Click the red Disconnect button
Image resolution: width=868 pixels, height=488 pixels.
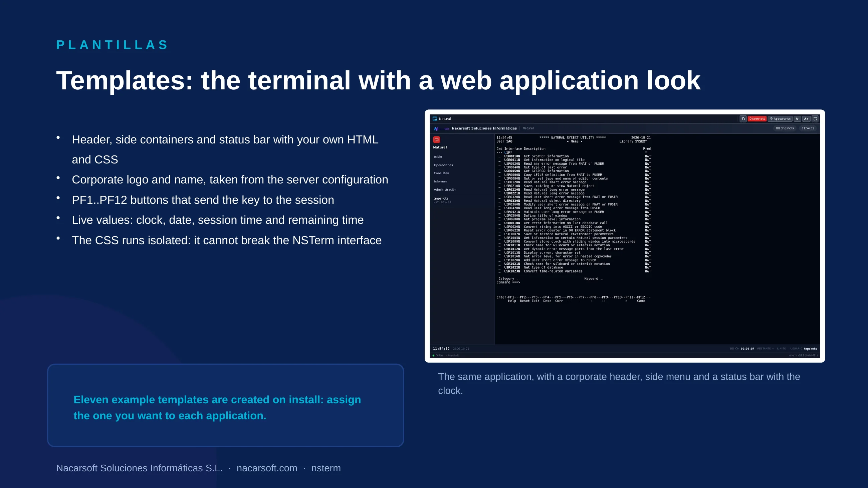coord(757,119)
